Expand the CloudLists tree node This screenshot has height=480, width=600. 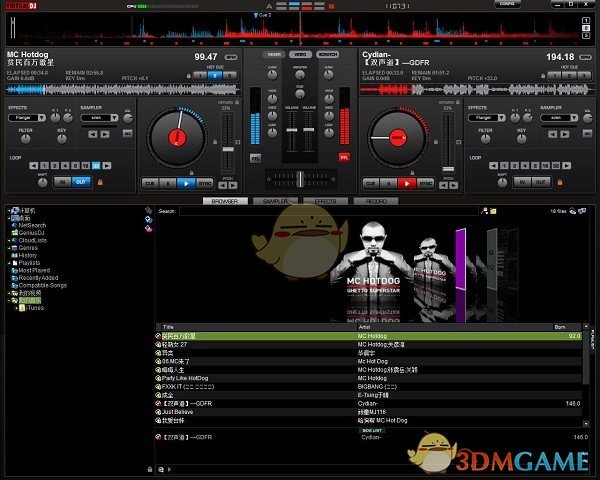[9, 241]
